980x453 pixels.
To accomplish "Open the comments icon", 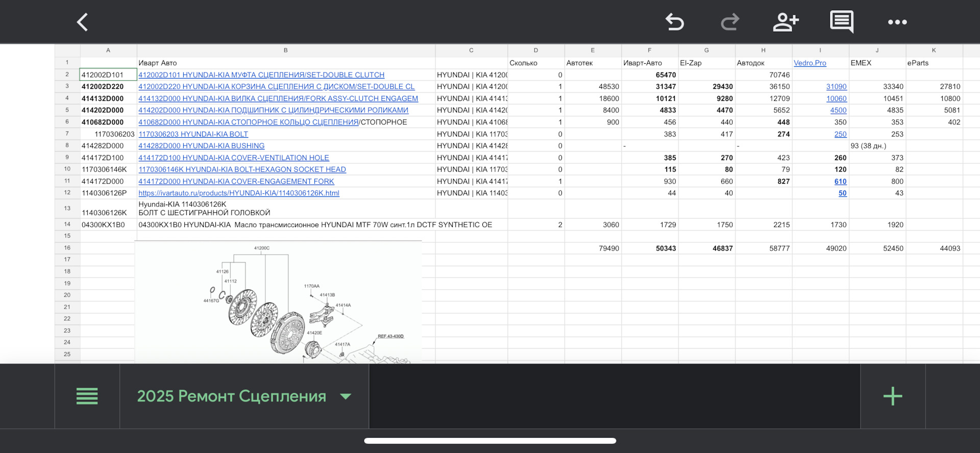I will tap(842, 22).
